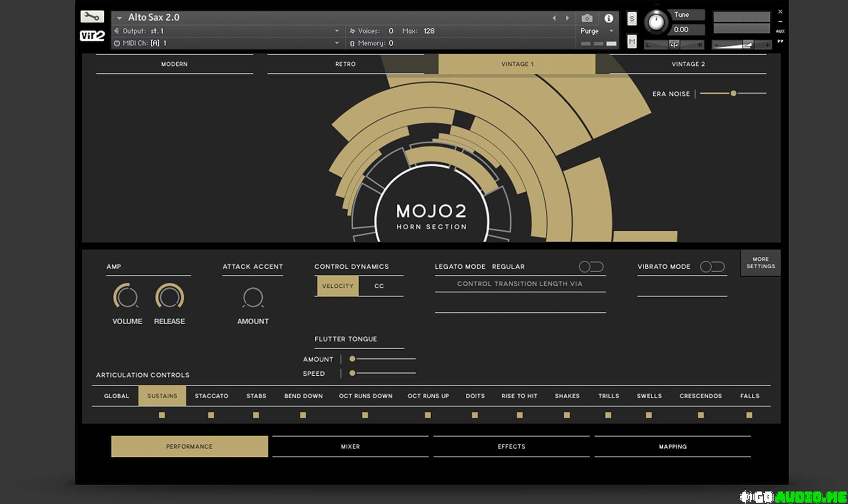Select the GLOBAL articulation tab
The image size is (848, 504).
[116, 396]
